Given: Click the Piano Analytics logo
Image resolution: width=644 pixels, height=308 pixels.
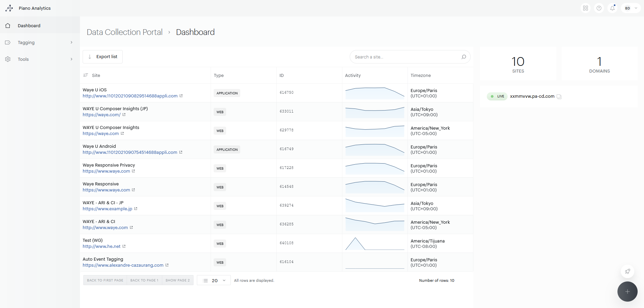Looking at the screenshot, I should [x=9, y=8].
